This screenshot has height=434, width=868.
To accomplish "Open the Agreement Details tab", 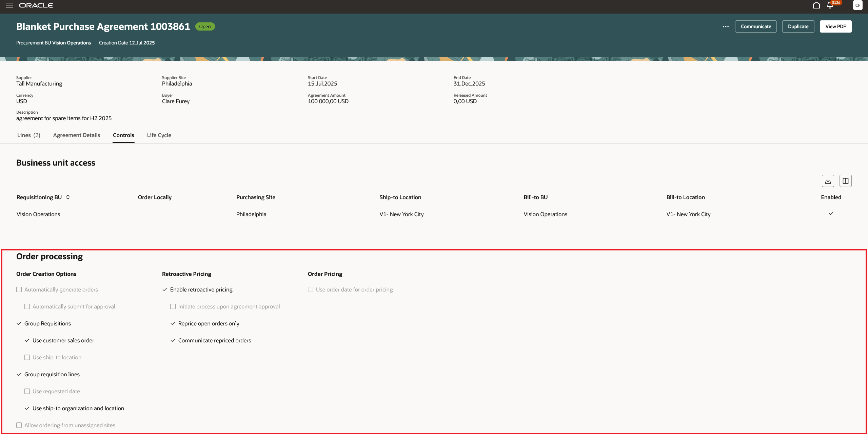I will (77, 135).
